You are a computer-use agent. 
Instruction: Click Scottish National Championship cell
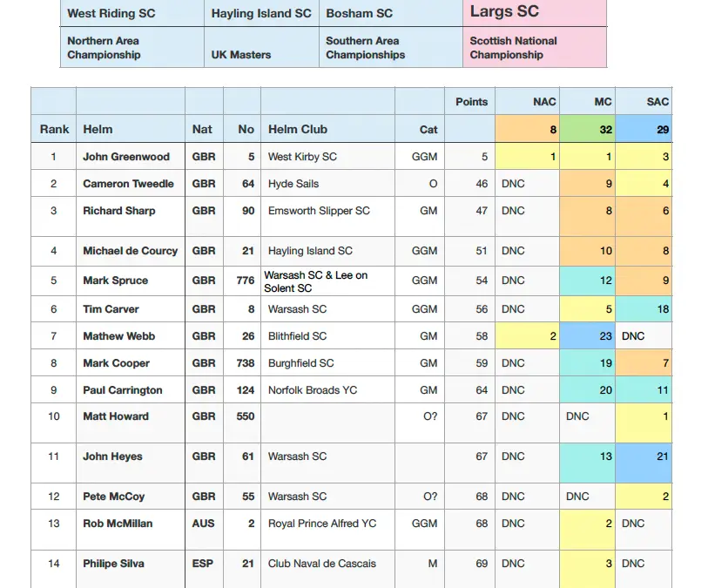point(535,47)
